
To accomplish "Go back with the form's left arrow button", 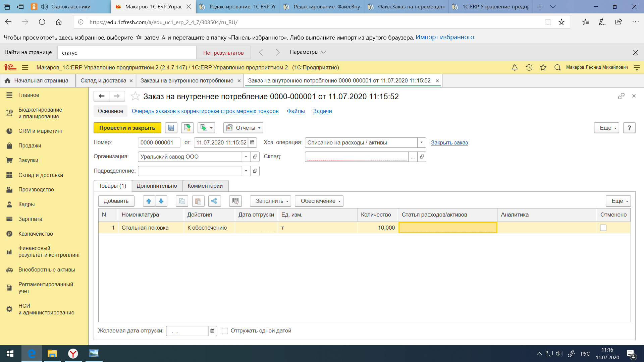I will click(101, 96).
